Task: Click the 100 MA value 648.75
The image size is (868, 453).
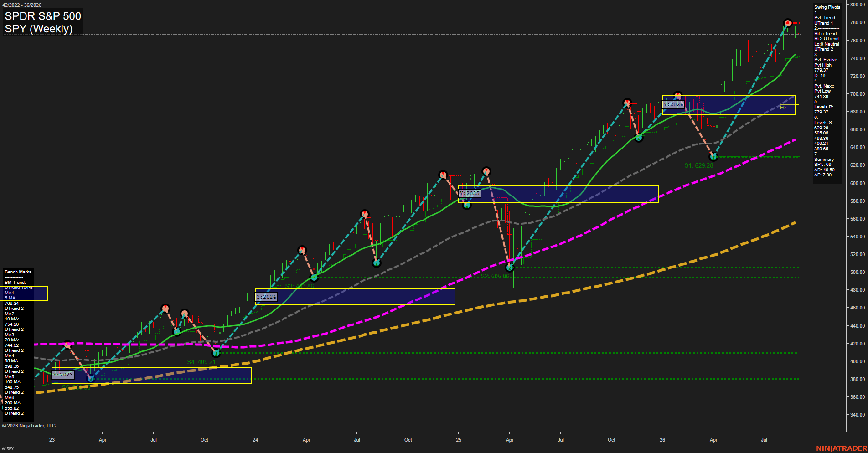Action: click(12, 387)
